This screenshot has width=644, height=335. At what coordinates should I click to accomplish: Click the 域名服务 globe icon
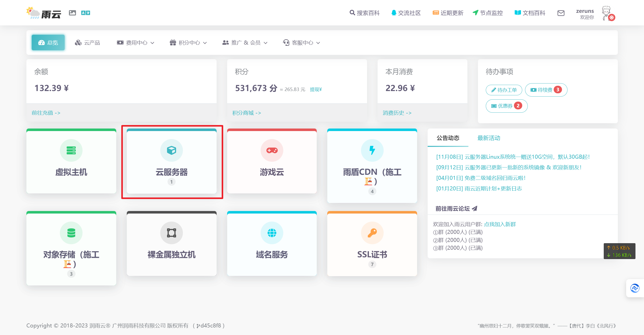[272, 233]
